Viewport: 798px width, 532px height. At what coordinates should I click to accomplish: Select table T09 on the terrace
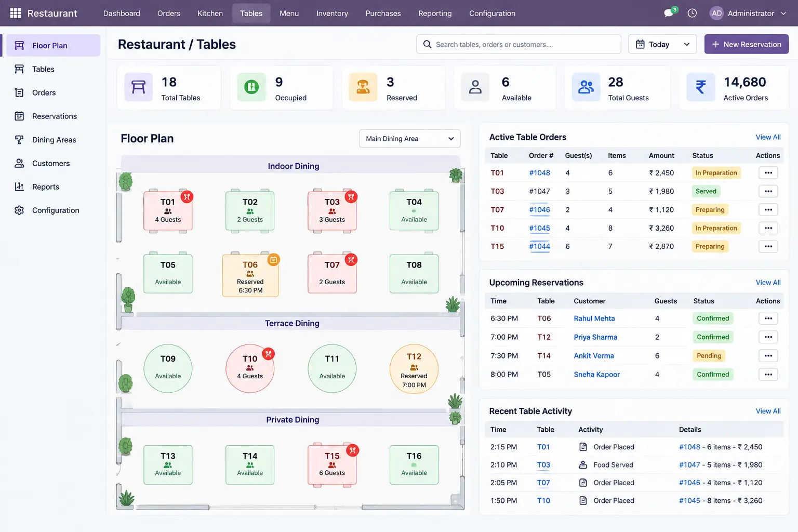coord(168,368)
